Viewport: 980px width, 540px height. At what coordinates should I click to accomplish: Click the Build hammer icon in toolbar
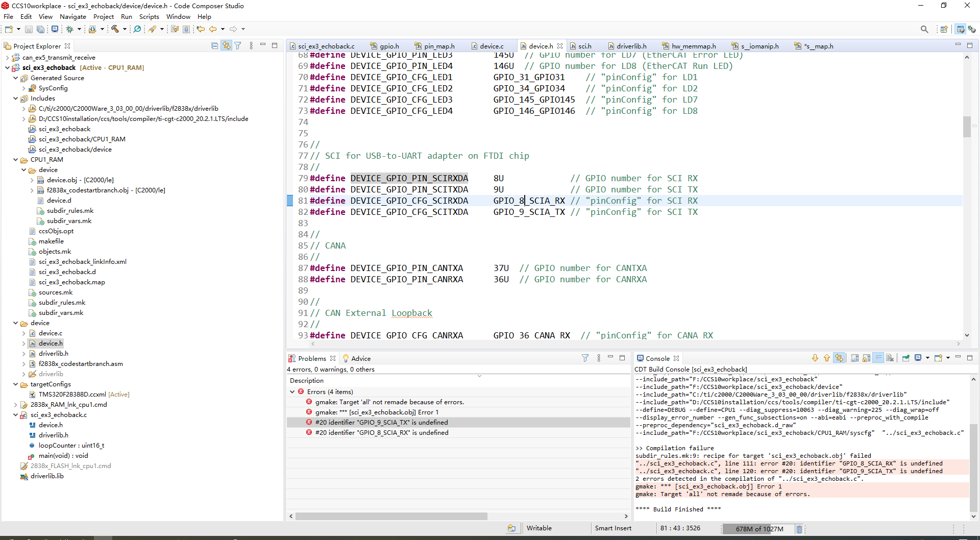point(115,29)
